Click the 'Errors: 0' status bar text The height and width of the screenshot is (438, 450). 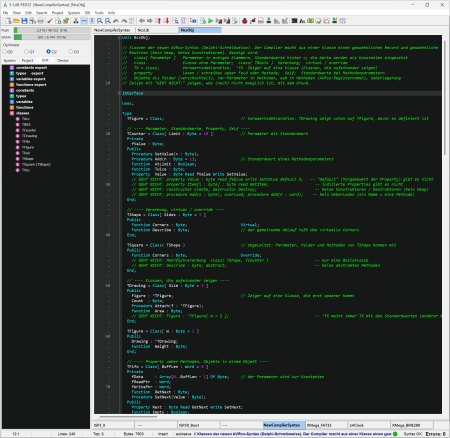click(x=435, y=434)
